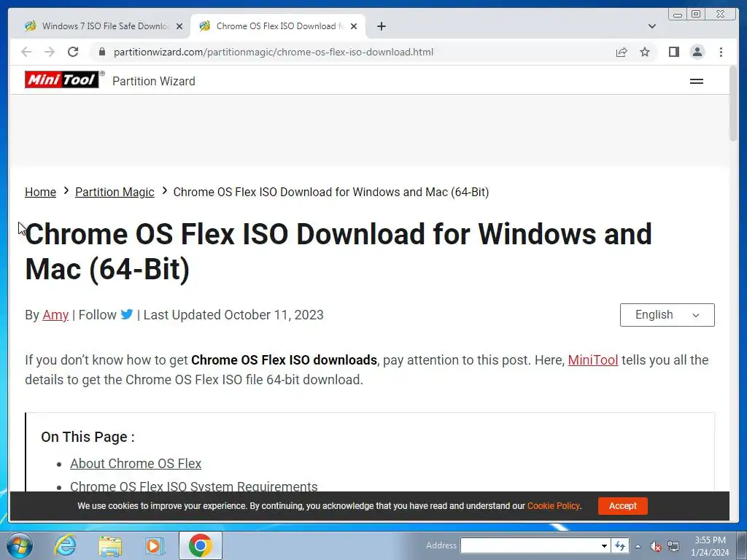This screenshot has height=560, width=747.
Task: Launch Internet Explorer from the taskbar
Action: 65,545
